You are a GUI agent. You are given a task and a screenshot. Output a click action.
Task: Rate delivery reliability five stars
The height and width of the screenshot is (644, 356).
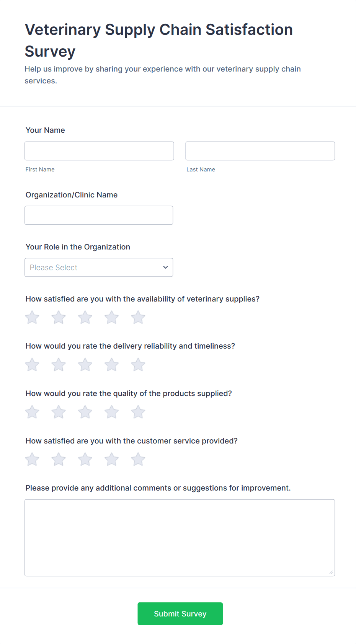click(138, 365)
